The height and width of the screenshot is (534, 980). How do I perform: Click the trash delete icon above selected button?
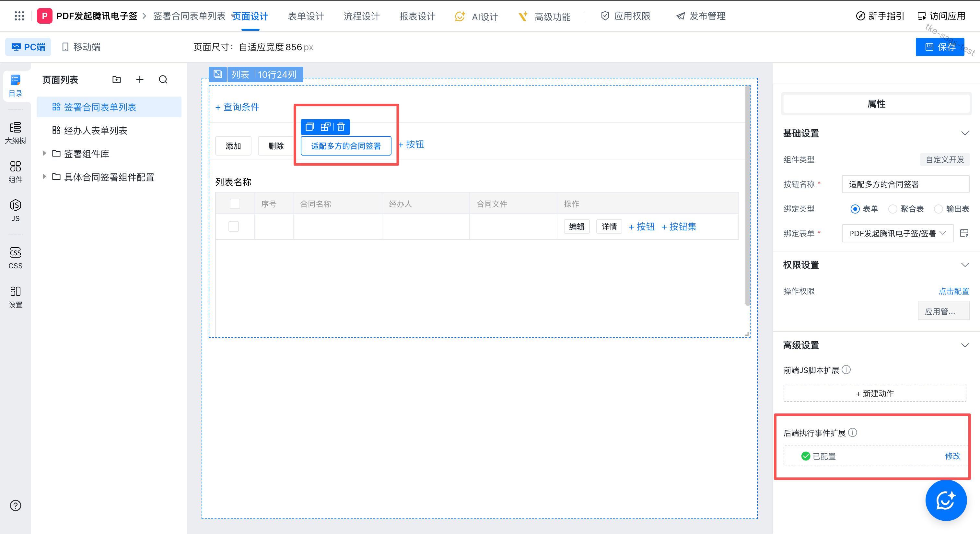click(x=341, y=127)
